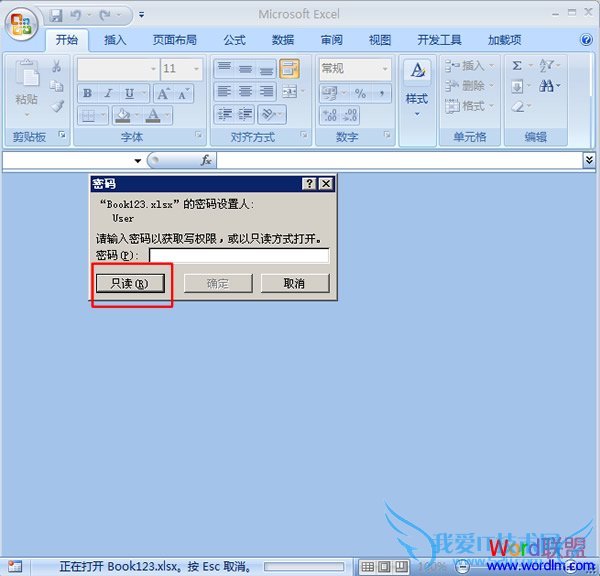Screen dimensions: 600x576
Task: Click the Borders icon in font group
Action: 88,115
